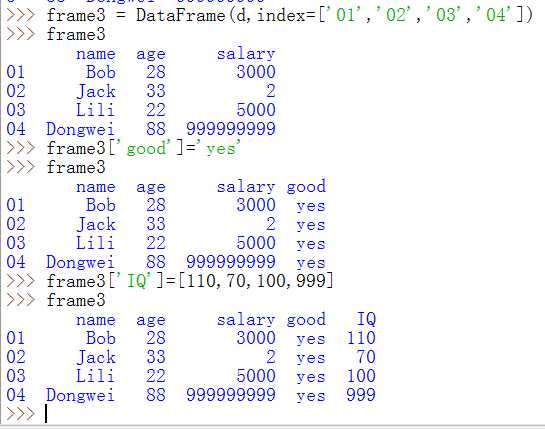545x429 pixels.
Task: Place cursor at the empty bottom prompt
Action: pos(46,414)
